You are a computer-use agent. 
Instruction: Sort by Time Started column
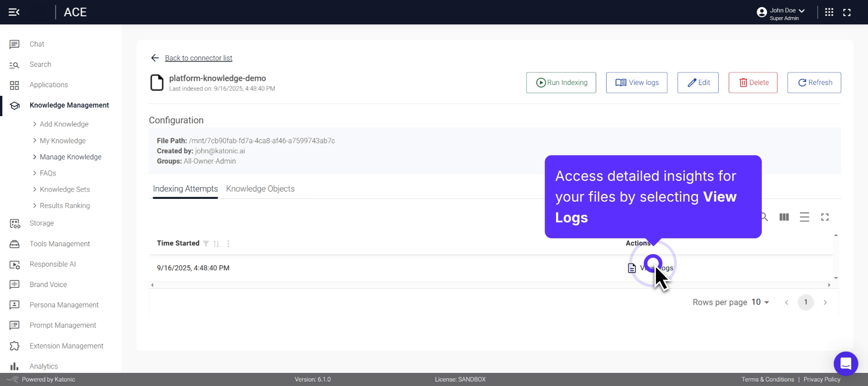point(217,244)
